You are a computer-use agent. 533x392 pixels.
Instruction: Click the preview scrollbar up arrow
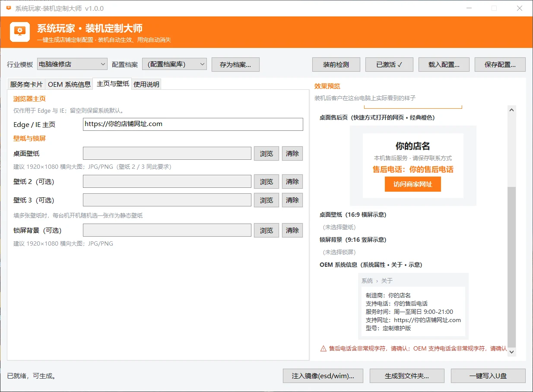[x=512, y=110]
